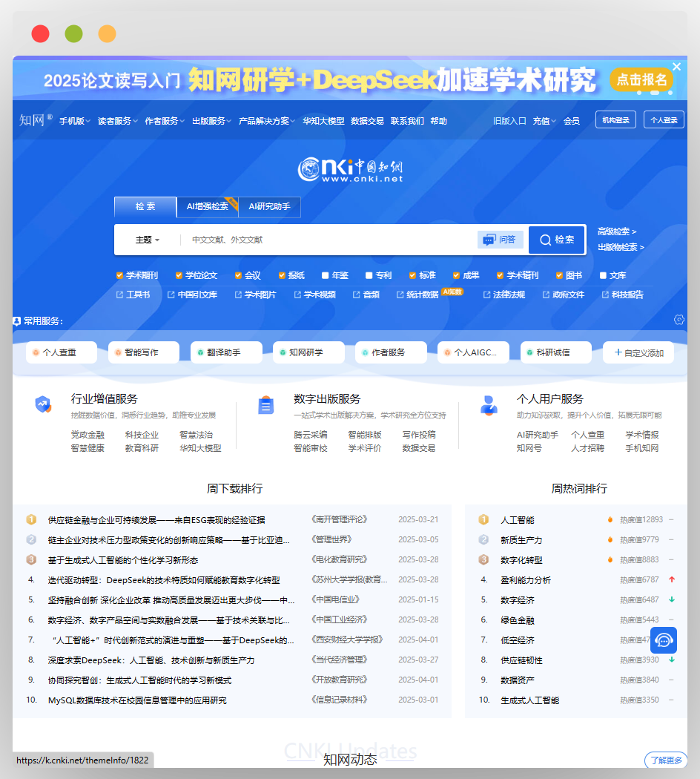Screen dimensions: 700x779
Task: Open the digital publishing clipboard icon
Action: click(x=266, y=405)
